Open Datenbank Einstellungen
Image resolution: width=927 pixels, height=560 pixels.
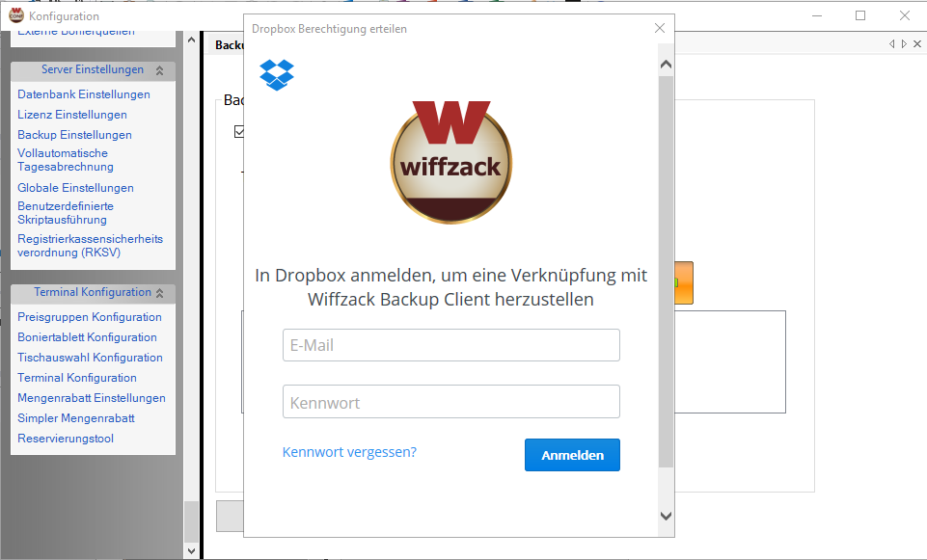point(84,94)
